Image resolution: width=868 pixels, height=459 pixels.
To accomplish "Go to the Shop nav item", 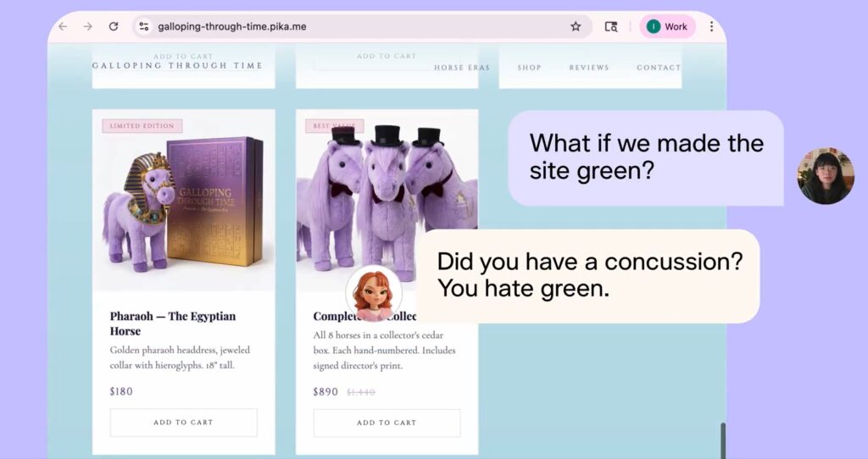I will coord(529,68).
